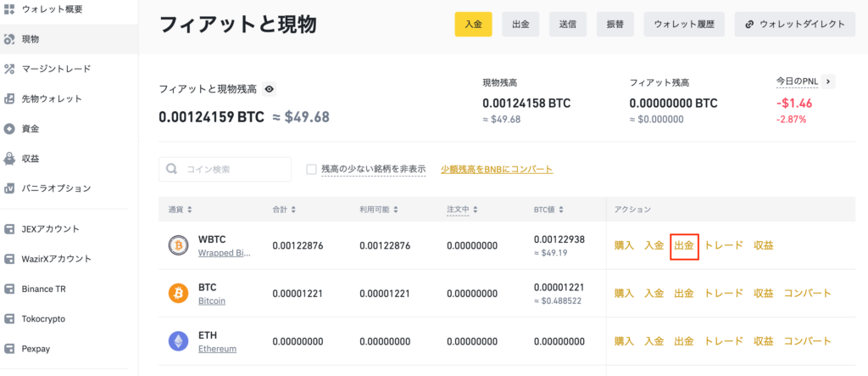Click Buy (購入) in BTC row
The height and width of the screenshot is (376, 868).
(625, 294)
